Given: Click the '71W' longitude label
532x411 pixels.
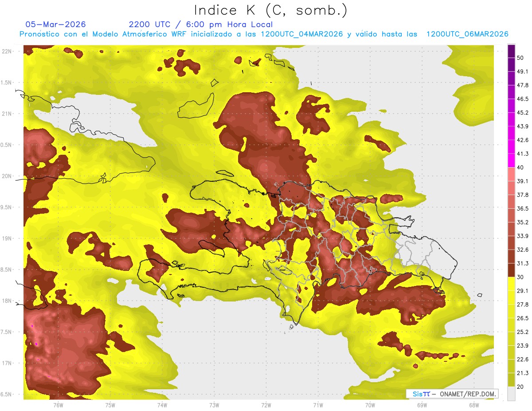Looking at the screenshot, I should click(318, 405).
